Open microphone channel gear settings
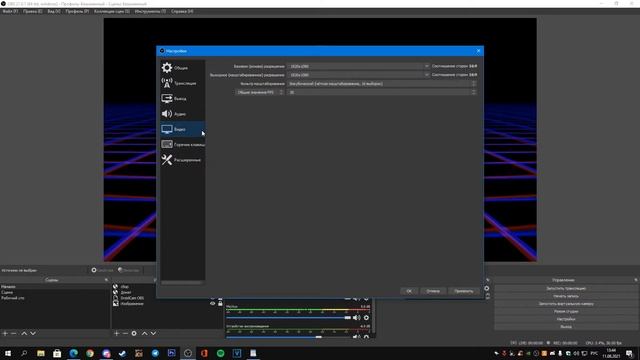 click(366, 318)
